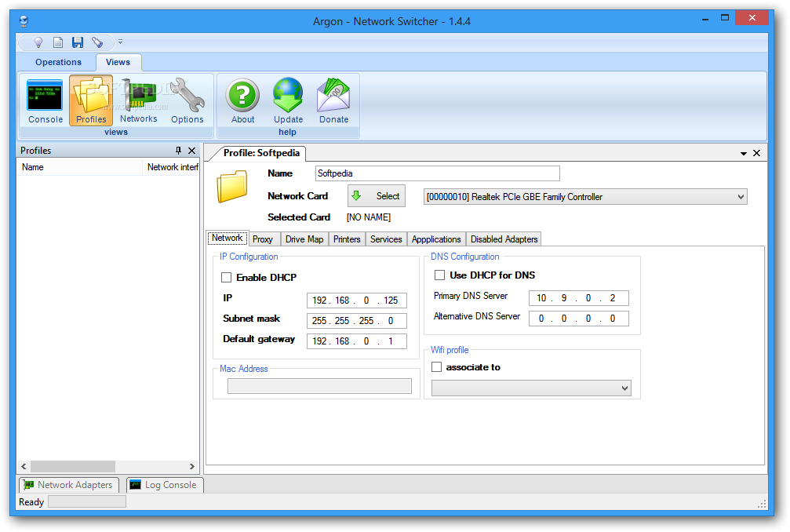
Task: Toggle the Wifi associate to checkbox
Action: [436, 367]
